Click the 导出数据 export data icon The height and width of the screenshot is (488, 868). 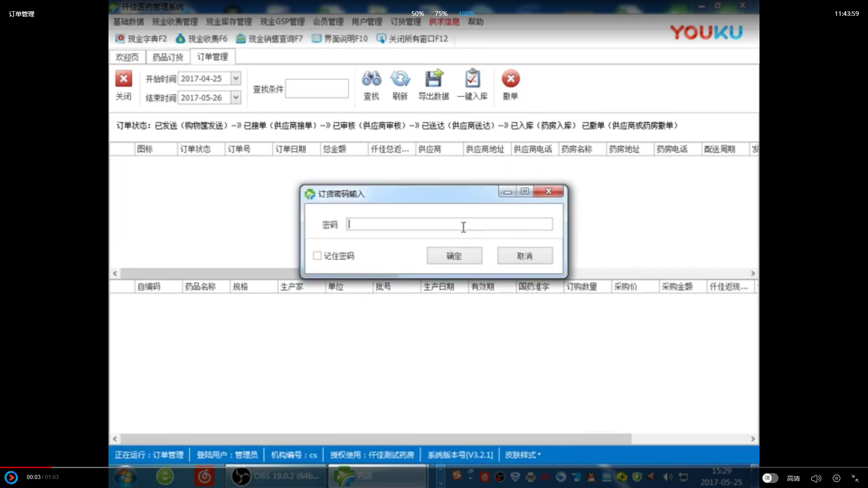(434, 79)
